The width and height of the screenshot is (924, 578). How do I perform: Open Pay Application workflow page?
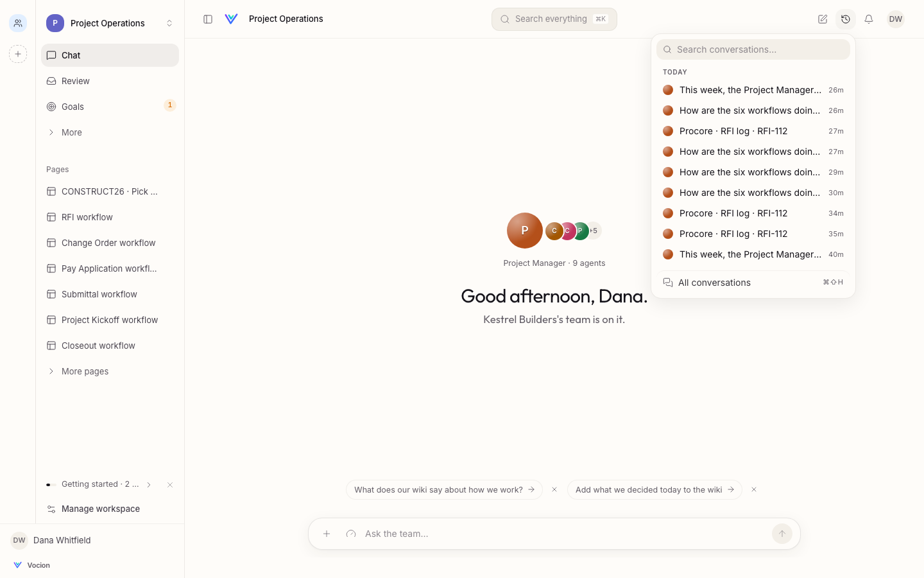(x=110, y=268)
